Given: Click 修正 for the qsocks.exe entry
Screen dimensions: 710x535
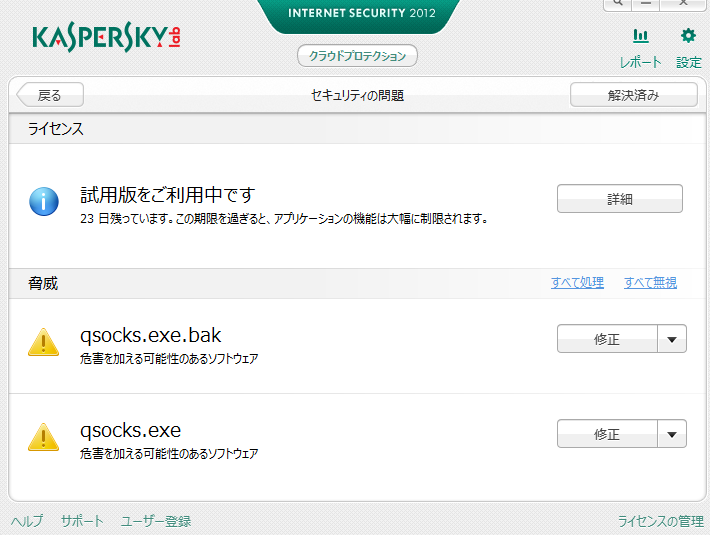Looking at the screenshot, I should tap(607, 434).
